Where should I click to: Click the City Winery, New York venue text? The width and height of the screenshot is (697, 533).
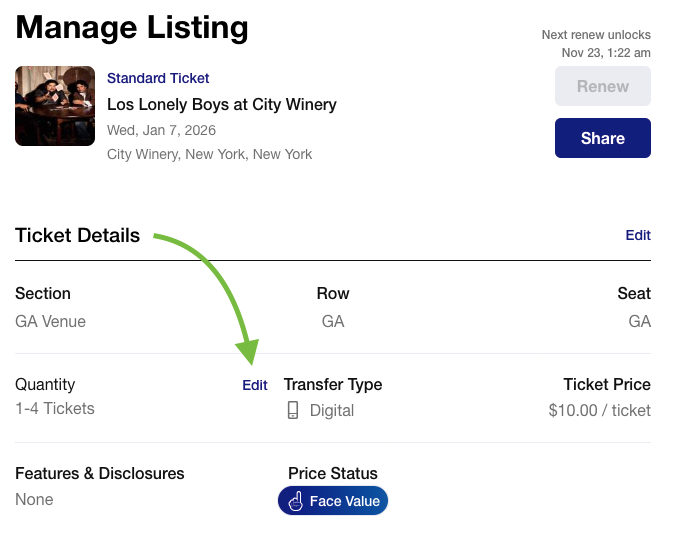(x=209, y=154)
